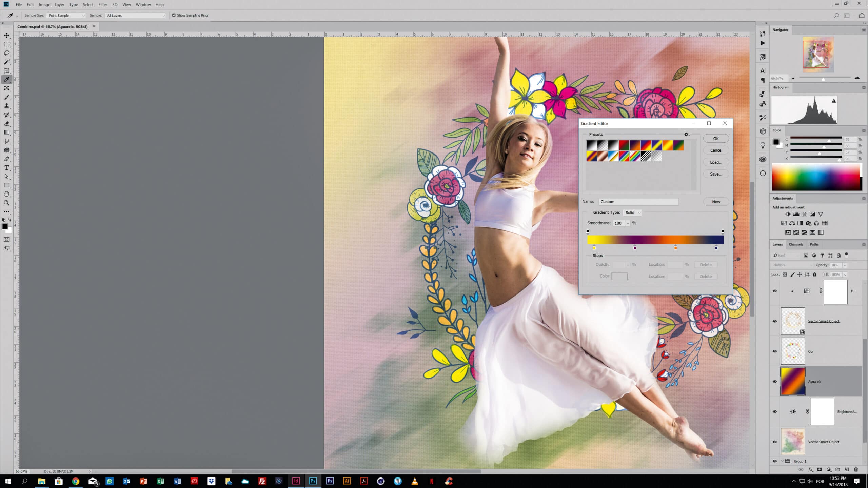Open the Sample Size dropdown
The height and width of the screenshot is (488, 868).
66,16
